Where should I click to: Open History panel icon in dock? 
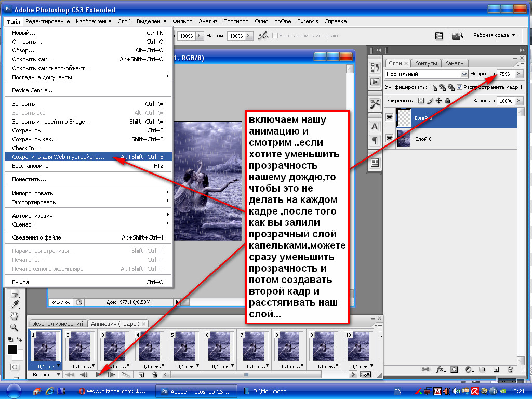[x=375, y=68]
